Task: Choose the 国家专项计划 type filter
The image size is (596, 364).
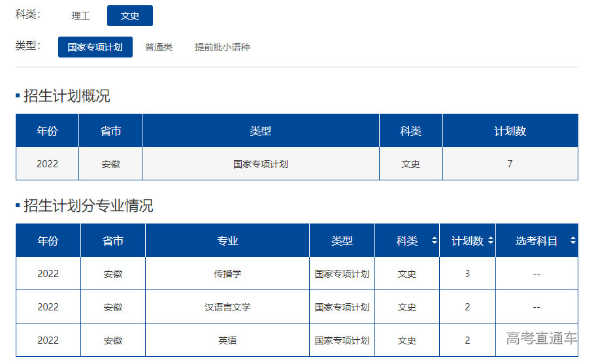Action: [95, 47]
